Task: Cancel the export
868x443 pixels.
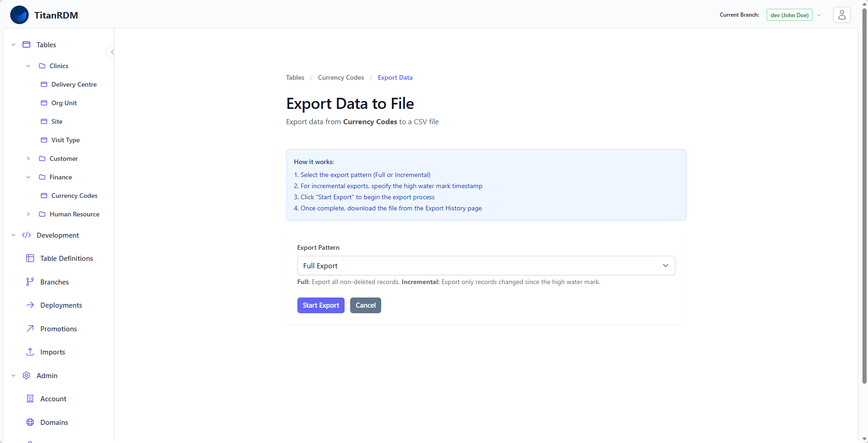Action: tap(365, 305)
